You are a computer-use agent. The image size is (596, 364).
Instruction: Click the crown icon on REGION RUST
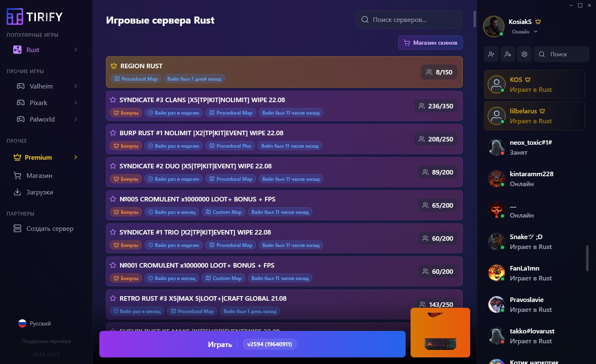click(x=114, y=66)
